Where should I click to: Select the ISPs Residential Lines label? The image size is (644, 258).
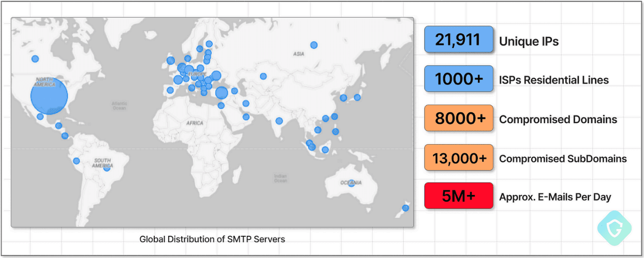tap(553, 80)
